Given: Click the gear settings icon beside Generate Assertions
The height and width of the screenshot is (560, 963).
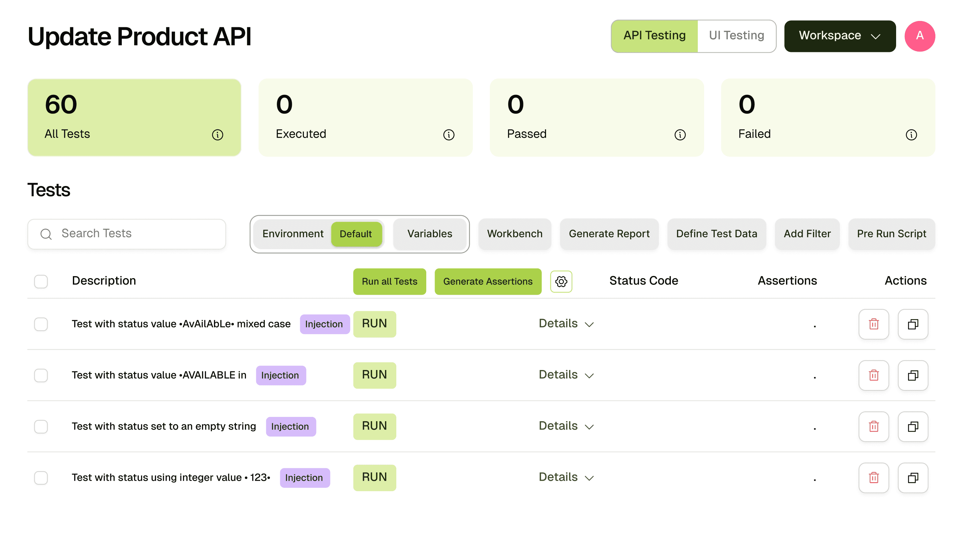Looking at the screenshot, I should (561, 281).
